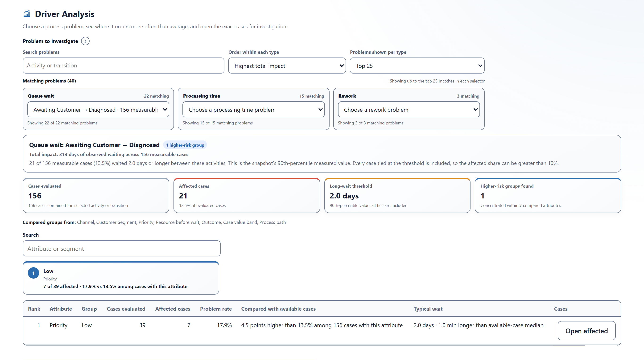Click the 'Total impact: 313 days' line
Image resolution: width=644 pixels, height=362 pixels.
click(109, 154)
